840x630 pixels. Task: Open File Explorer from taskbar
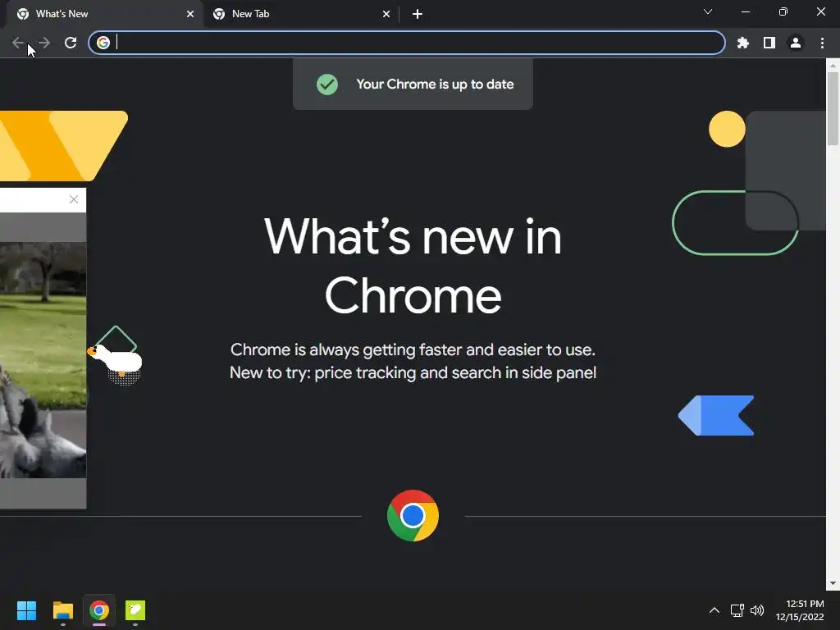(x=62, y=610)
